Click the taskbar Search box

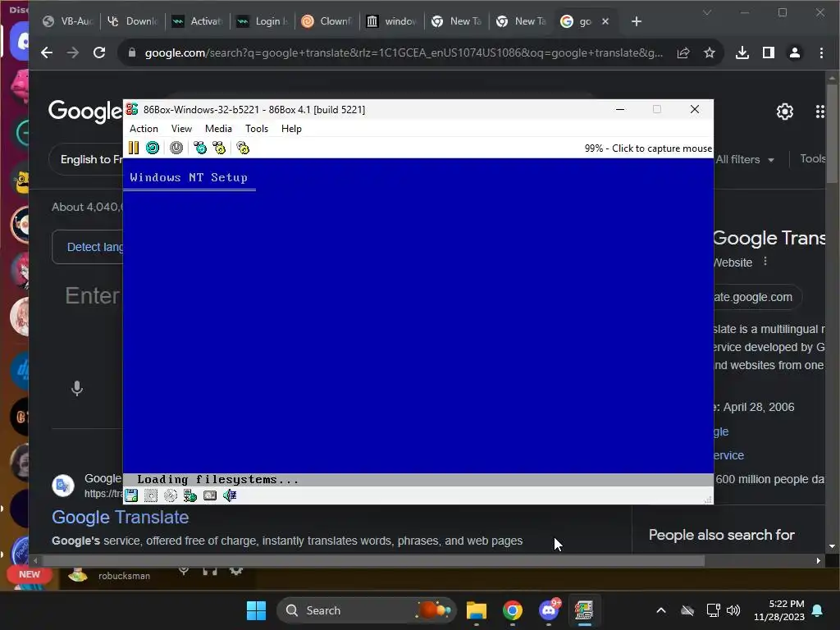pos(367,610)
